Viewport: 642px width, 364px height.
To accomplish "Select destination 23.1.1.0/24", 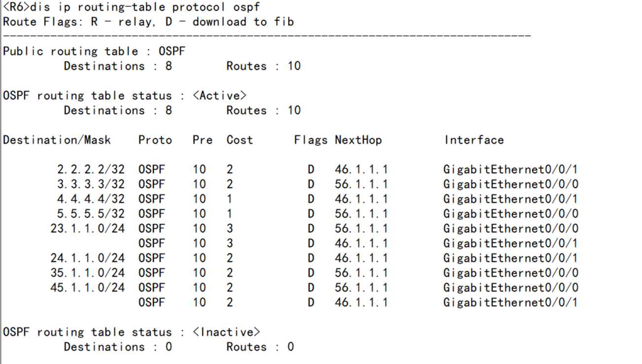I will [87, 229].
